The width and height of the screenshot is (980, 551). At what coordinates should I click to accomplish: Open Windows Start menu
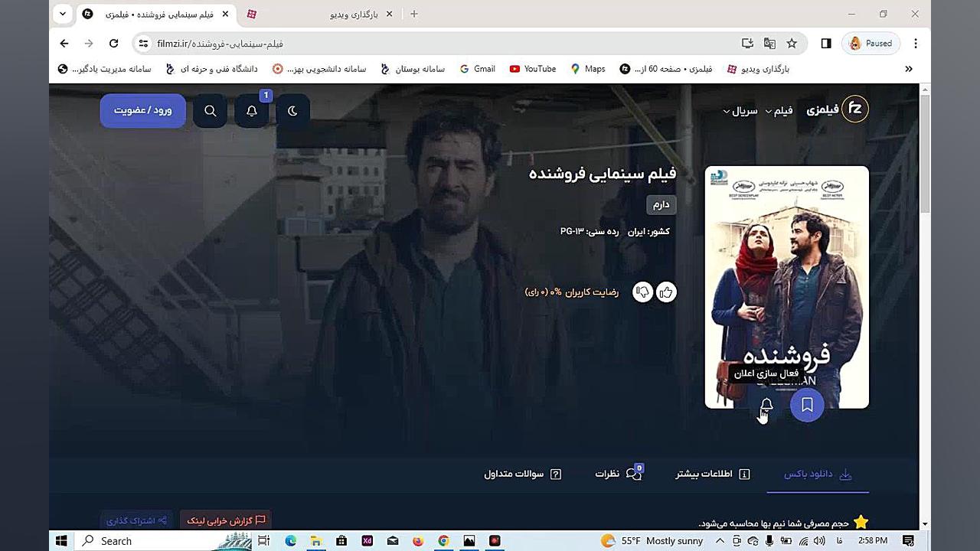point(61,541)
